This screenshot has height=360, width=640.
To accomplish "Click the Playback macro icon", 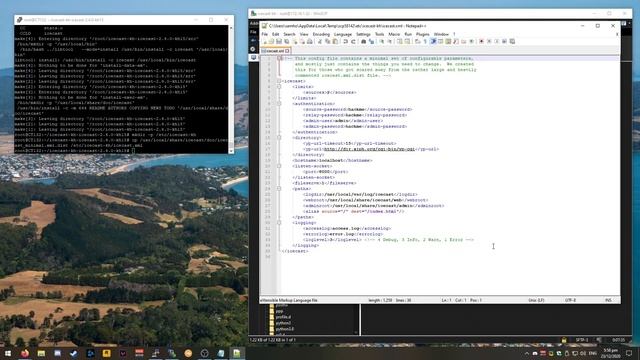I will pos(496,41).
